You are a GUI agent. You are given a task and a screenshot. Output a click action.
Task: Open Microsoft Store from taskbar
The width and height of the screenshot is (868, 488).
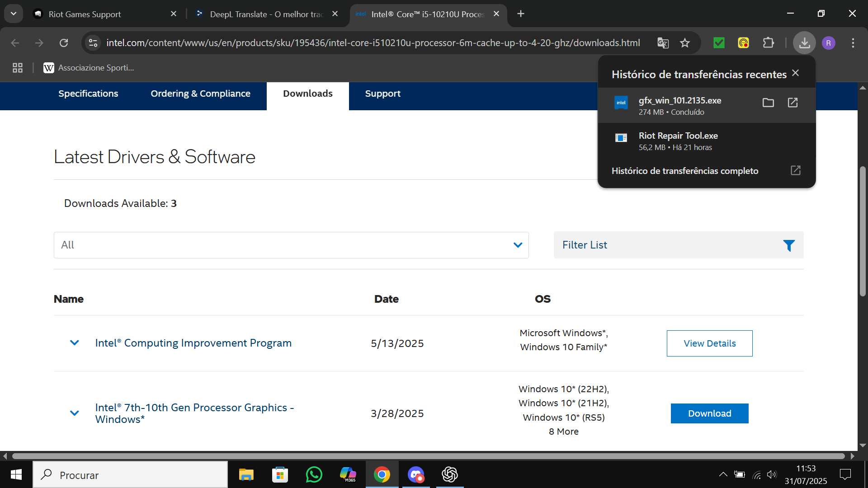[280, 475]
